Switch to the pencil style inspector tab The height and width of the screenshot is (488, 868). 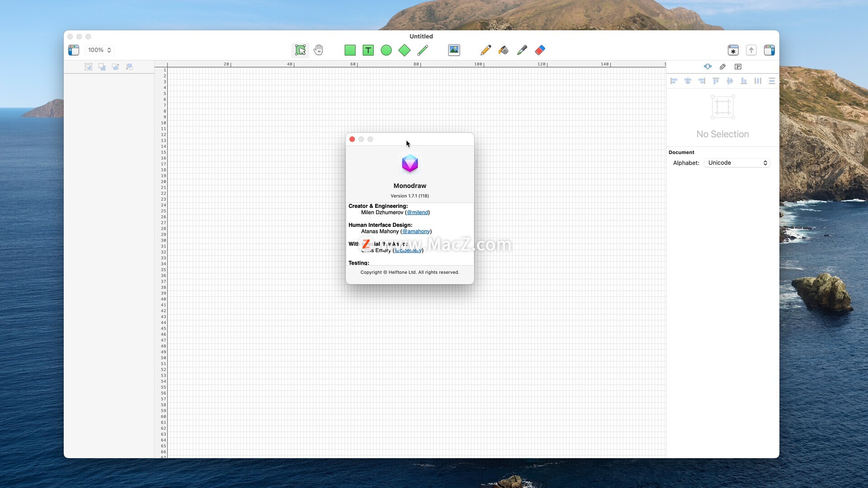point(723,67)
